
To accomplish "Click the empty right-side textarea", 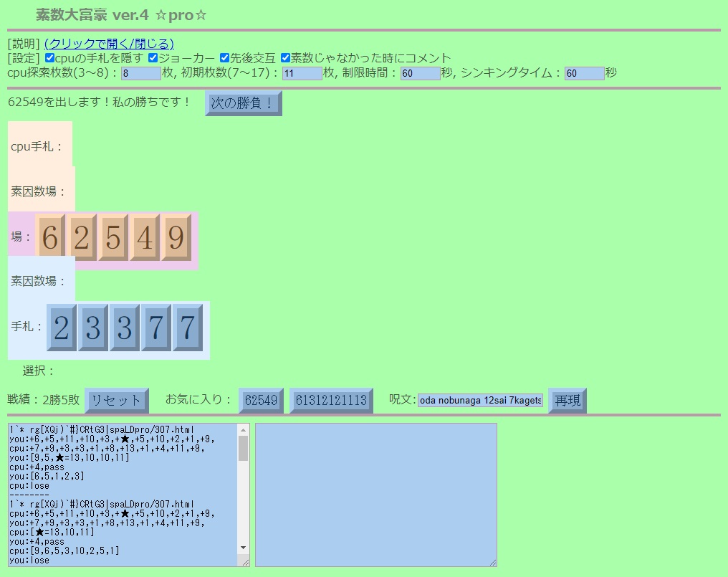I will [376, 495].
